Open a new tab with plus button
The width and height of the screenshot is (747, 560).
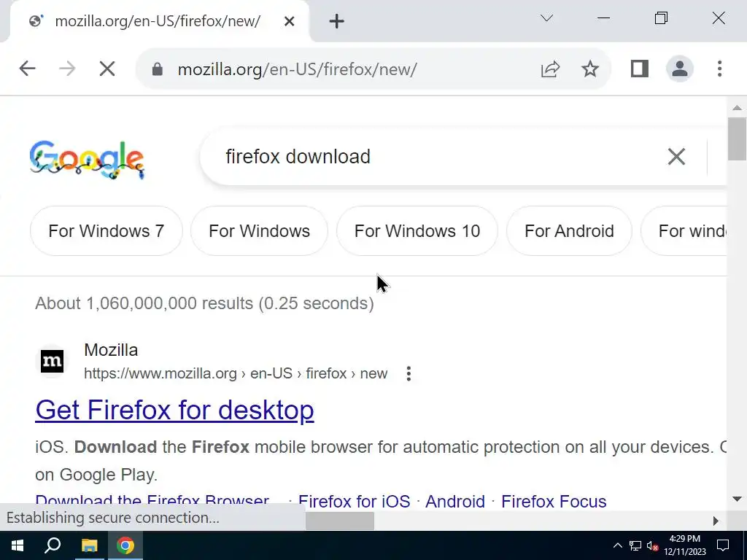(336, 21)
